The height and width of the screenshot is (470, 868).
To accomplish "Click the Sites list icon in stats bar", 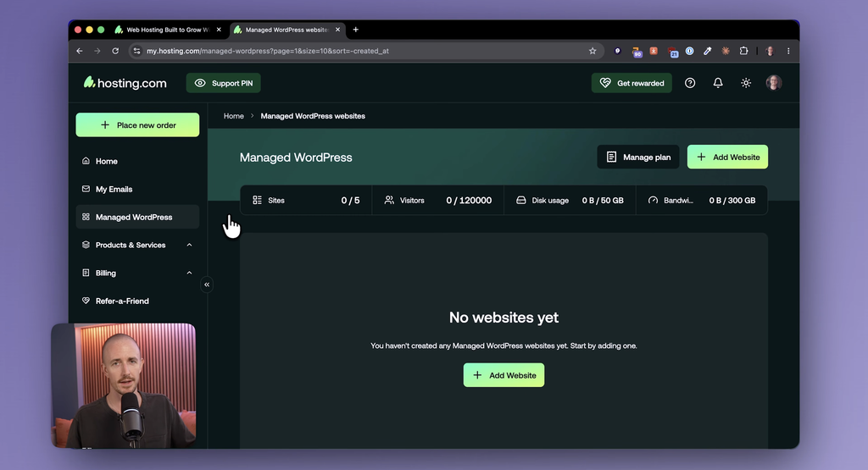I will [x=258, y=200].
